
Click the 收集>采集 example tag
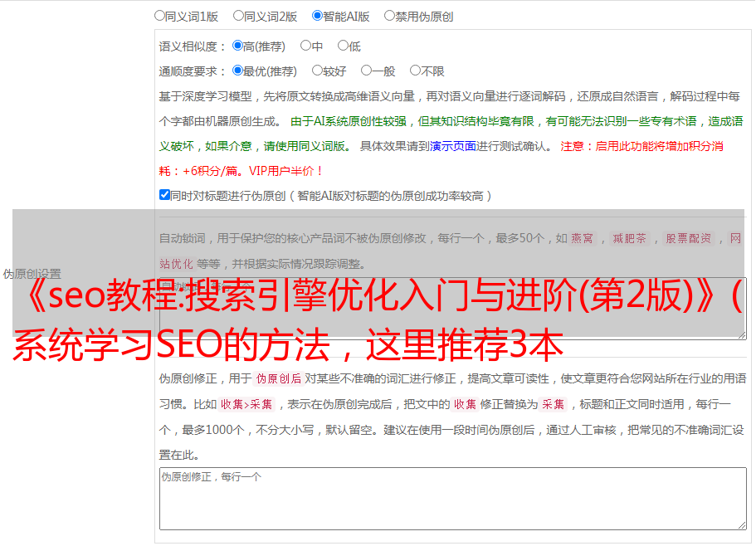(x=246, y=404)
